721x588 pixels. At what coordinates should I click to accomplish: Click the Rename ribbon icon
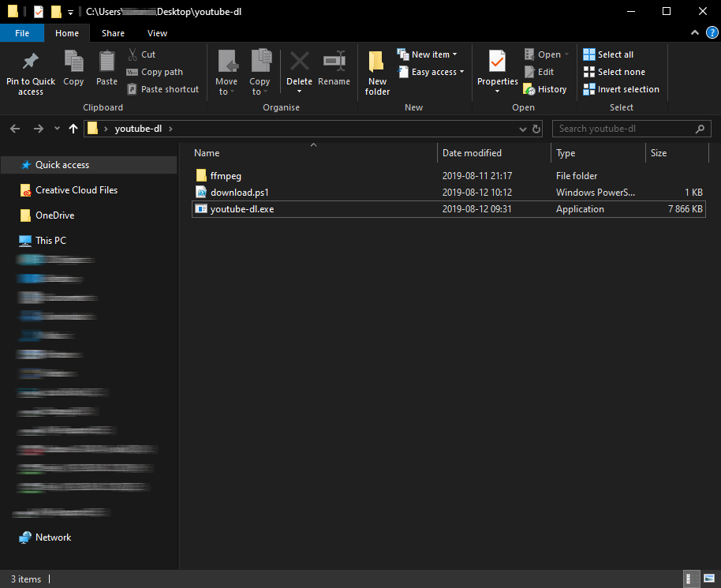click(334, 62)
